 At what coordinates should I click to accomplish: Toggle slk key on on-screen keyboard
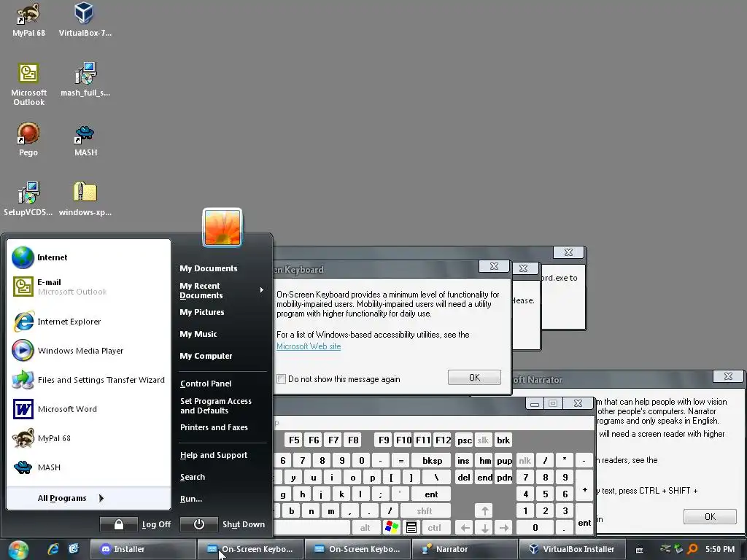[x=483, y=440]
